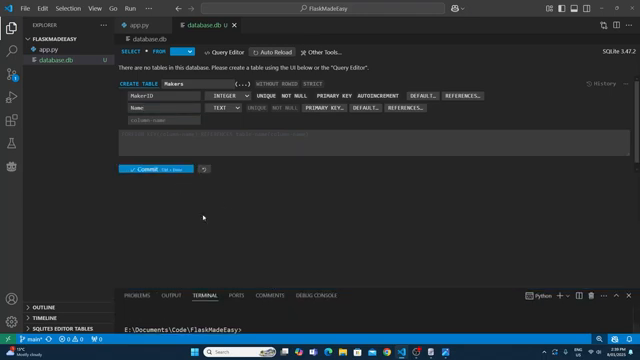640x360 pixels.
Task: Open the Run menu
Action: [x=130, y=8]
